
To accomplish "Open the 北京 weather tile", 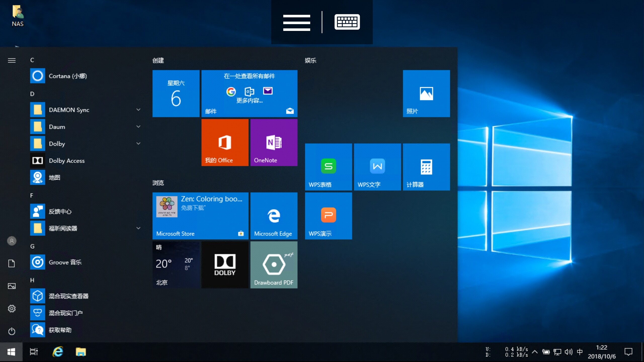I will pyautogui.click(x=176, y=265).
